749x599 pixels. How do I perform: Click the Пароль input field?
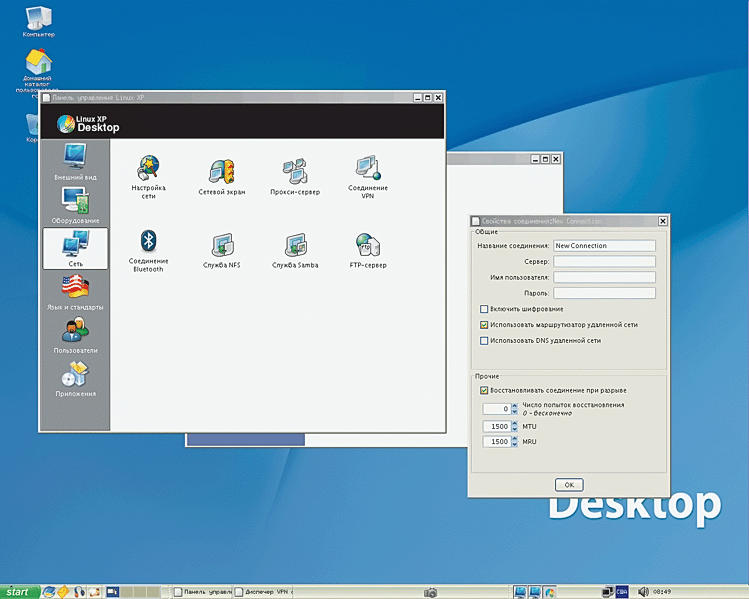pyautogui.click(x=604, y=293)
